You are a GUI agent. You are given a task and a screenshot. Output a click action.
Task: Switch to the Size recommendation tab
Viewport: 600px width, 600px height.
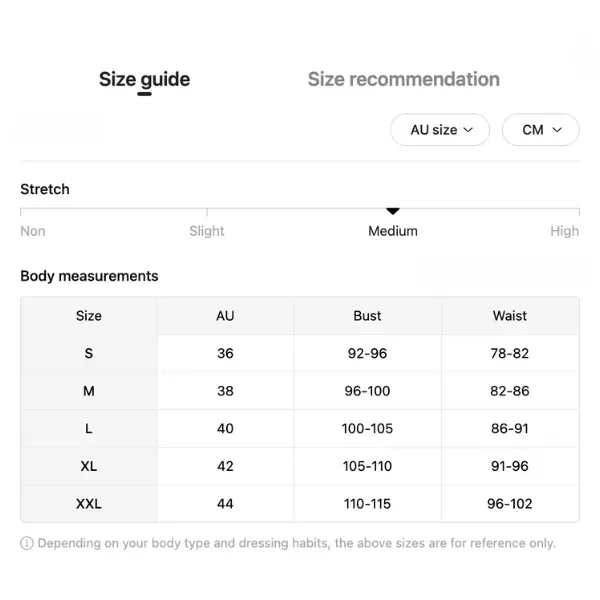(404, 79)
